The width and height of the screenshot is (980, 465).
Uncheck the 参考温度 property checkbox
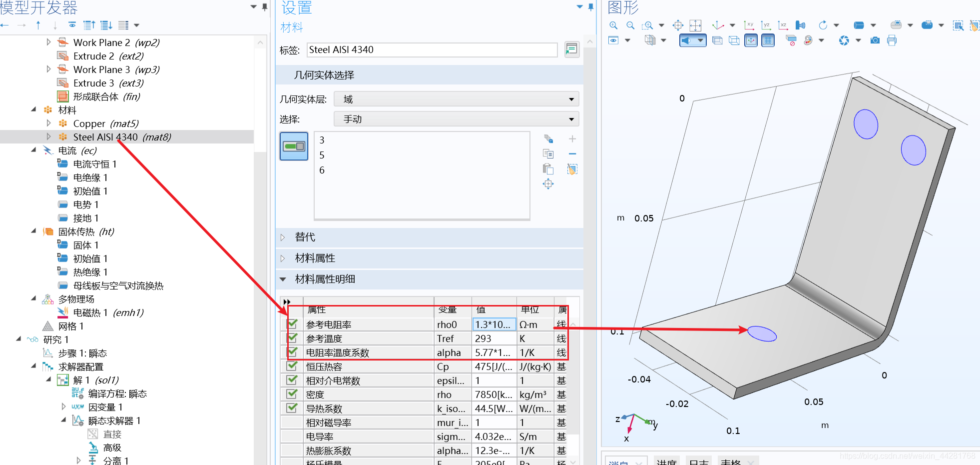pyautogui.click(x=293, y=338)
